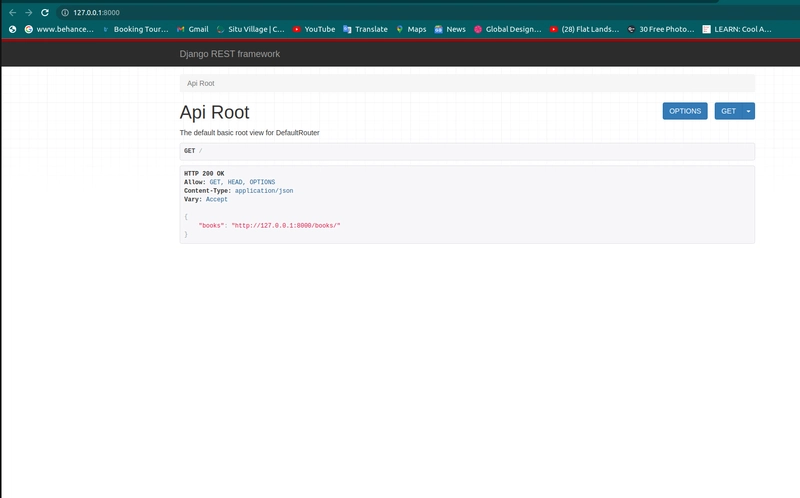Open the Translate bookmark
800x498 pixels.
365,29
